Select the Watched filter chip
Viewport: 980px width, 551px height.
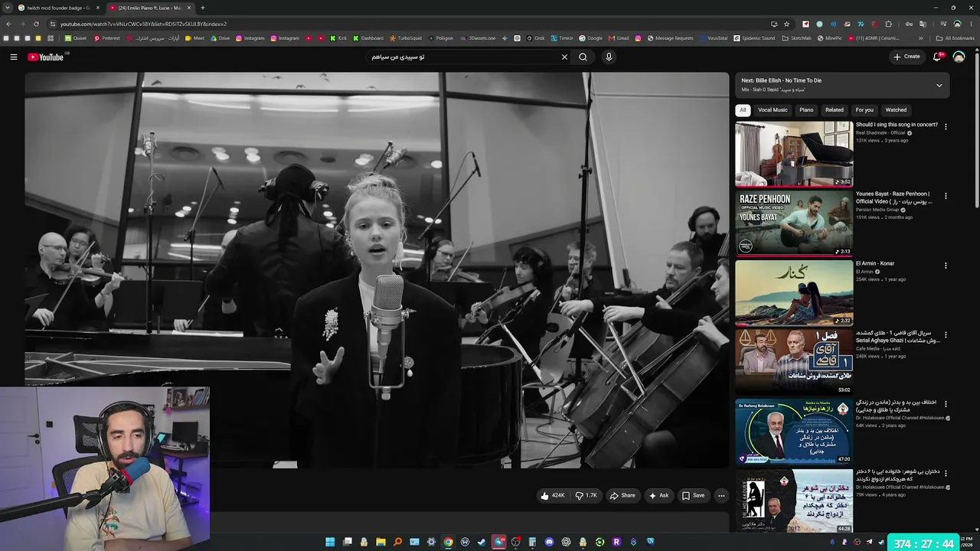pos(896,110)
